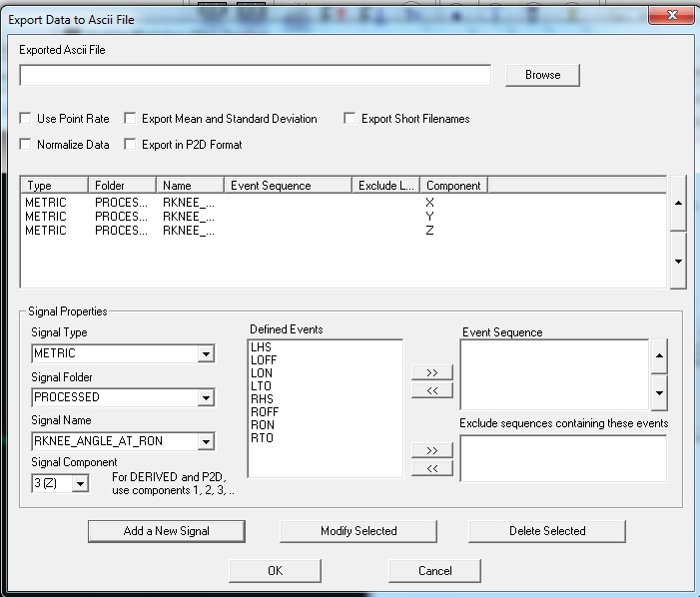The image size is (700, 597).
Task: Sort by the Type column header
Action: pyautogui.click(x=55, y=185)
